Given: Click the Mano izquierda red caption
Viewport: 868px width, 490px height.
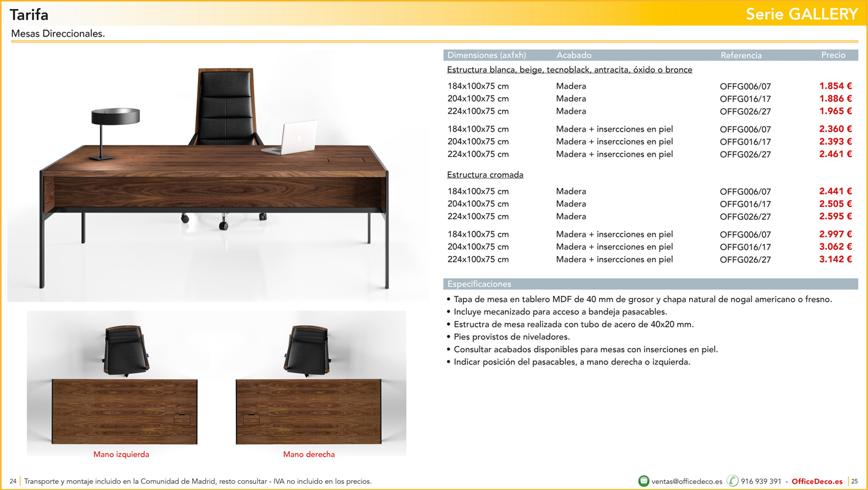Looking at the screenshot, I should coord(121,454).
